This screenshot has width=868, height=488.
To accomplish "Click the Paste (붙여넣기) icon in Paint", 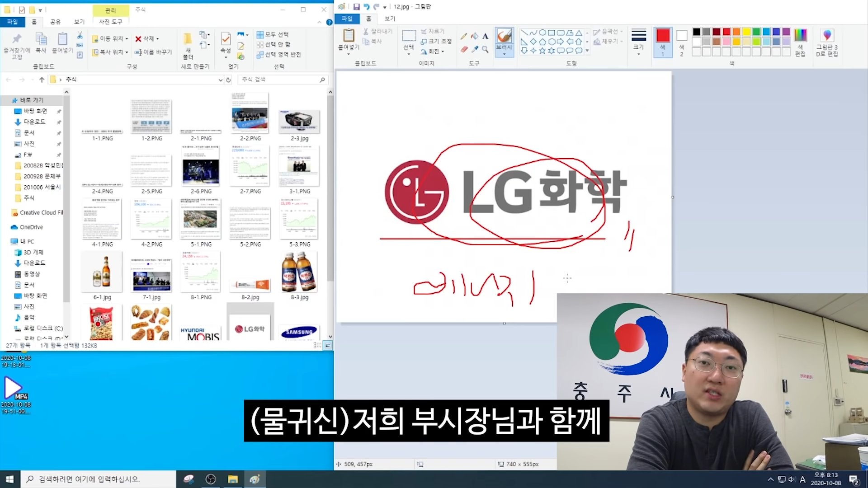I will coord(349,35).
